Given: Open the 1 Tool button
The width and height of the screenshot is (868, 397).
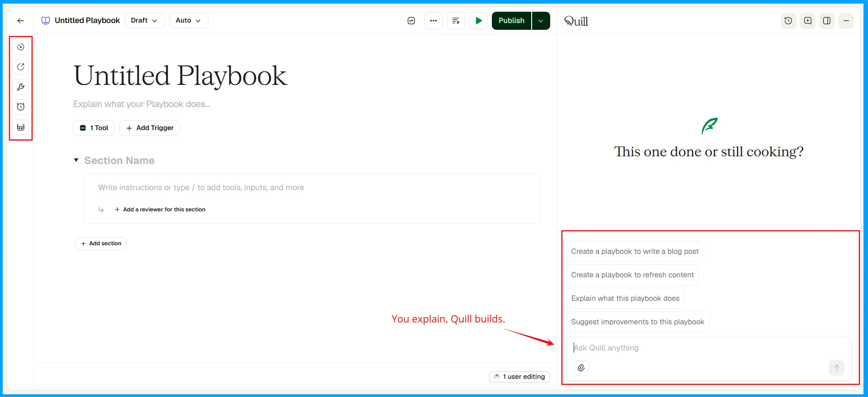Looking at the screenshot, I should pyautogui.click(x=94, y=128).
